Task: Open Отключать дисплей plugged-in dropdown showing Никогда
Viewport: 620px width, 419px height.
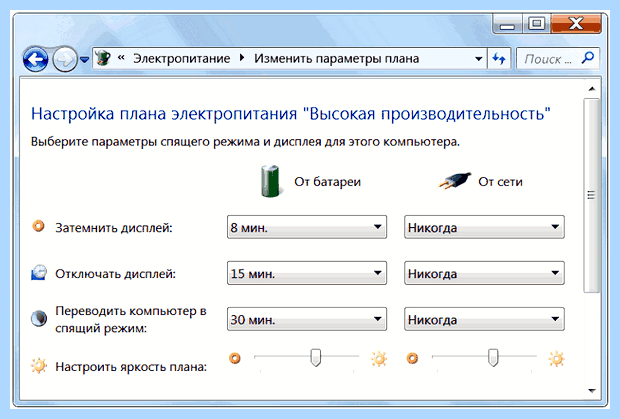Action: point(484,273)
